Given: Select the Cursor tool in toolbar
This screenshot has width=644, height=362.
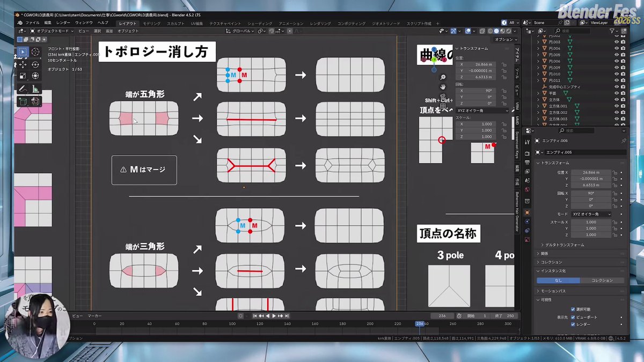Looking at the screenshot, I should click(35, 52).
